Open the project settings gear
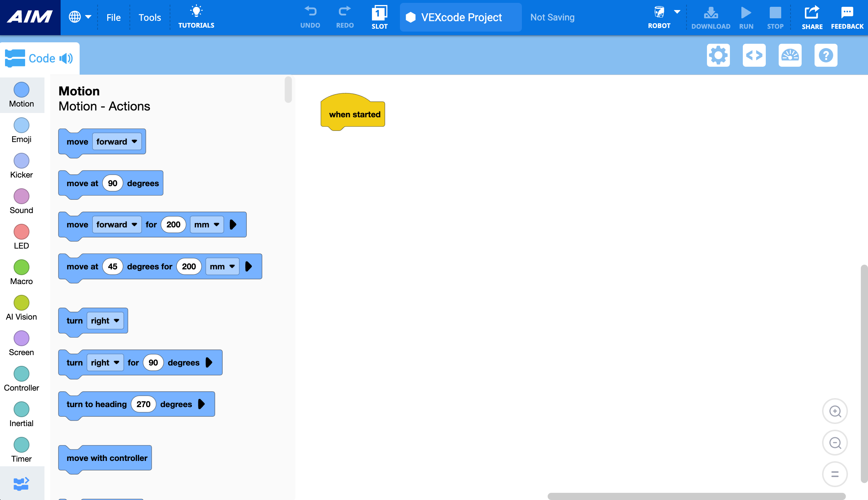 point(718,55)
